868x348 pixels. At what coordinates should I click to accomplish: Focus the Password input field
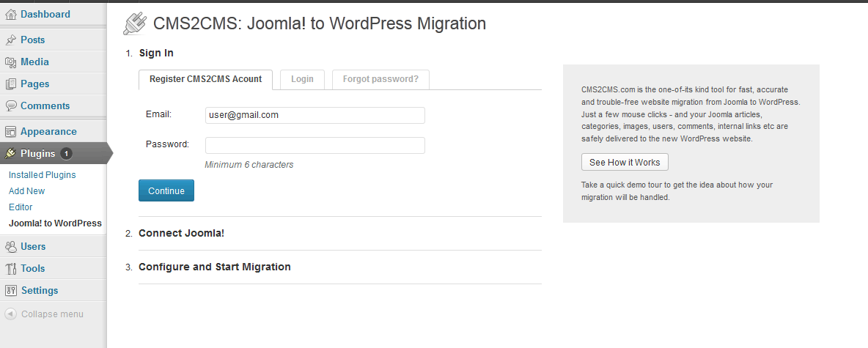(315, 146)
